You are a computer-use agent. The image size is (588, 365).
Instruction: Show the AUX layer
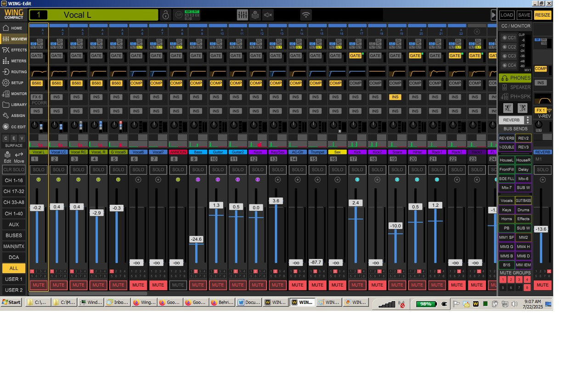14,225
